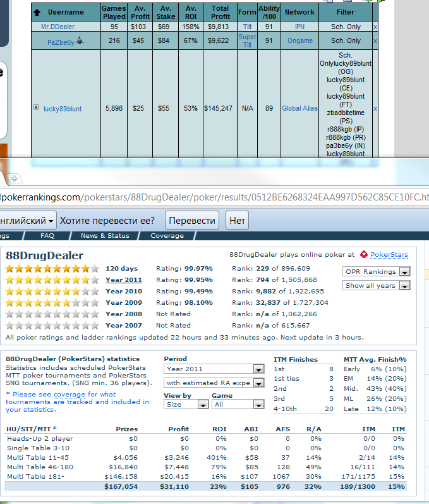Open the News & Status tab

(x=105, y=236)
